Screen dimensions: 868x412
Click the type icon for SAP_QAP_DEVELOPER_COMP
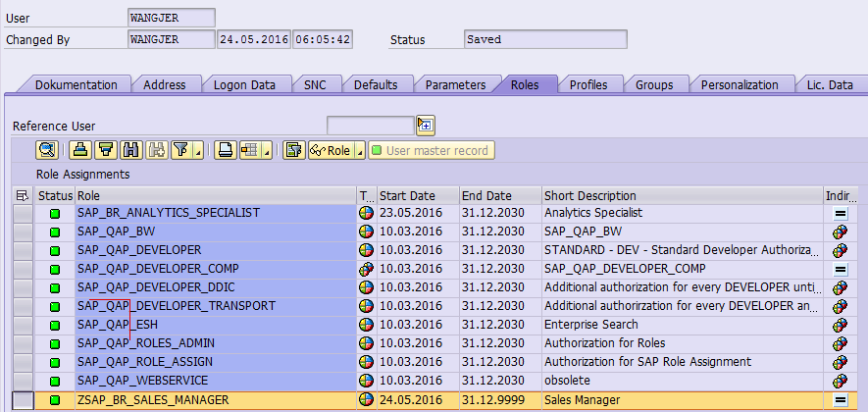click(366, 269)
